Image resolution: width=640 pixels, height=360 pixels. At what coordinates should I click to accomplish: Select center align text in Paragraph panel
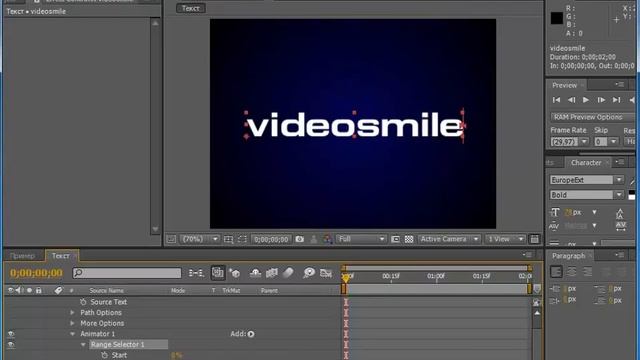572,272
